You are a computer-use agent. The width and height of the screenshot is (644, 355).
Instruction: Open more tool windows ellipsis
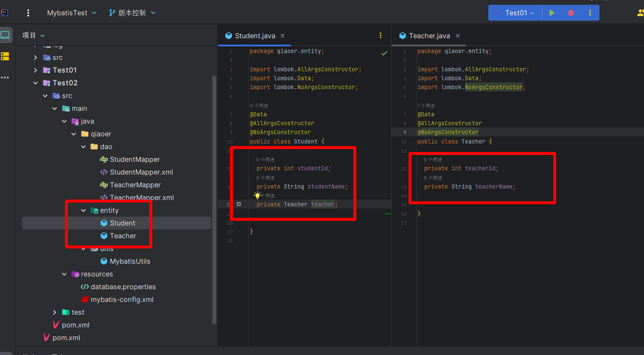(x=5, y=77)
